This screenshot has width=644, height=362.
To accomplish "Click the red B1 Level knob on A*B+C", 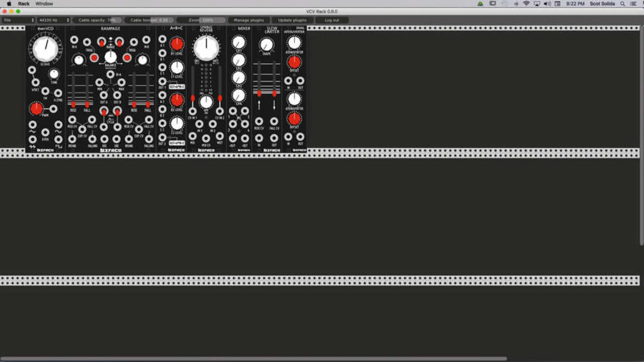I will (x=177, y=44).
